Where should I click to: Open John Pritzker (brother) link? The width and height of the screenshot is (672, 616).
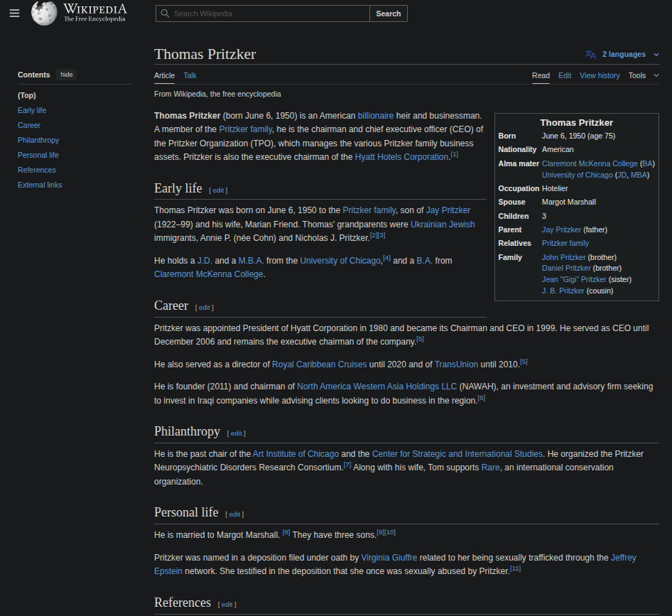pyautogui.click(x=563, y=257)
